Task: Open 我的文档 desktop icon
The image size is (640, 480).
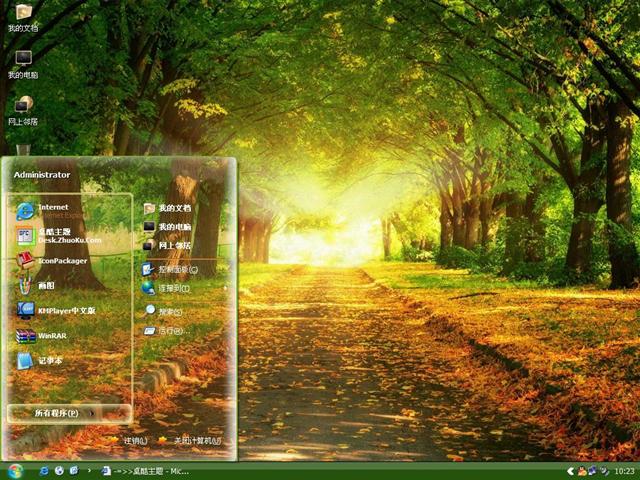Action: click(23, 18)
